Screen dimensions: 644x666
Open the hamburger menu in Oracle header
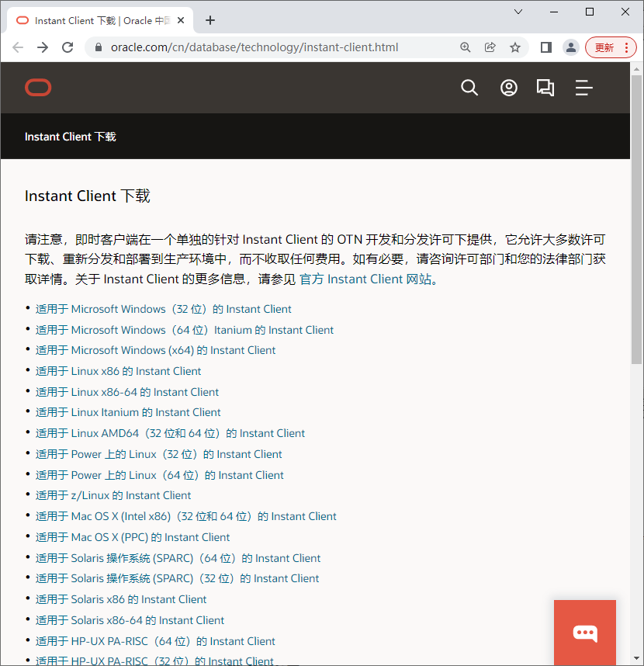[x=583, y=88]
